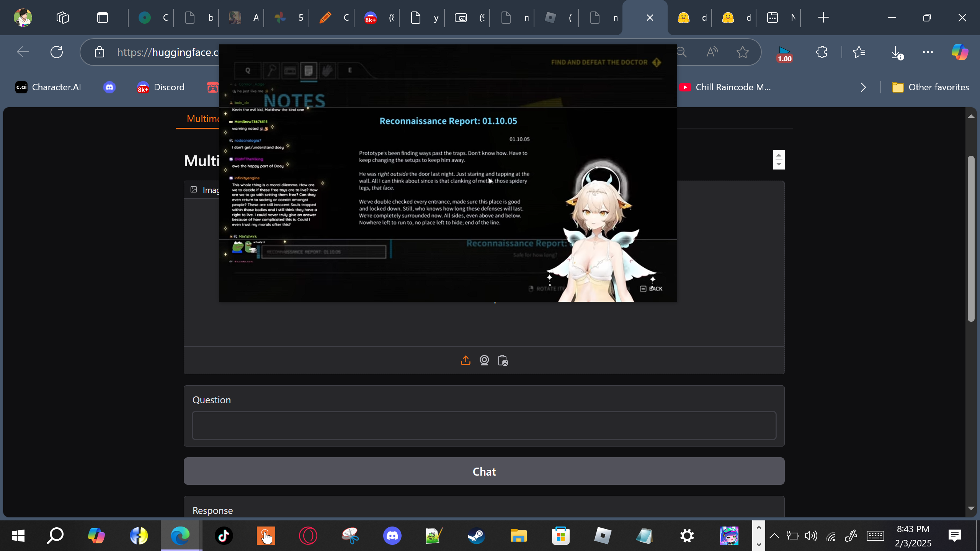Toggle the vertical tabs icon
980x551 pixels.
pos(103,18)
